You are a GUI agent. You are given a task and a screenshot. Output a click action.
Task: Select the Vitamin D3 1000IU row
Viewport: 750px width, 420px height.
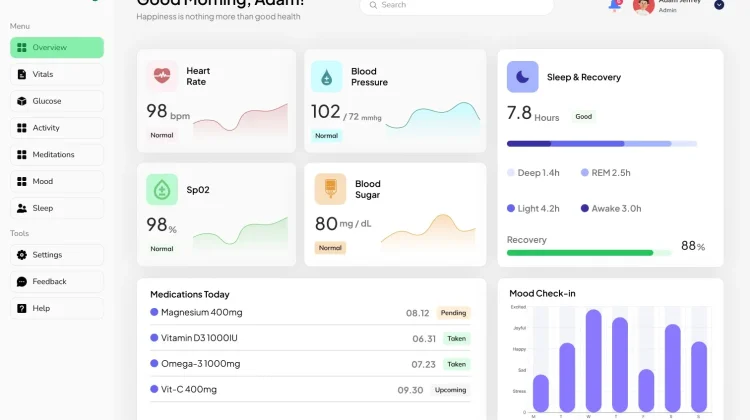(x=310, y=338)
